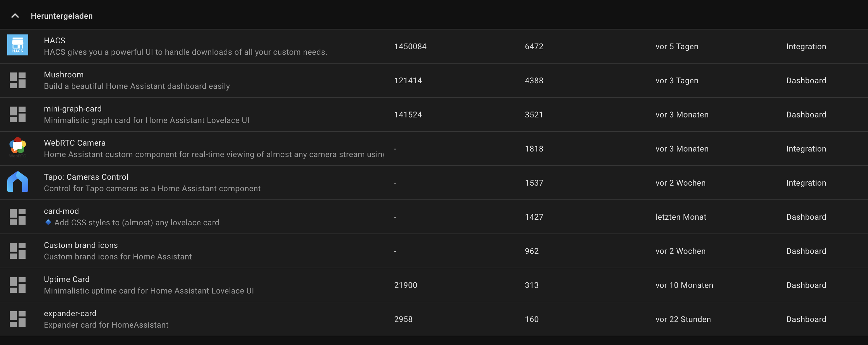Click 'Build a beautiful Home Assistant dashboard easily'

click(x=137, y=86)
